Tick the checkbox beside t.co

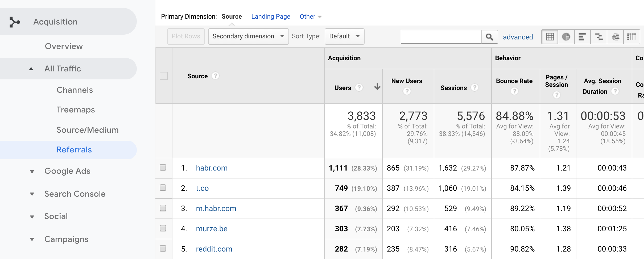[163, 188]
